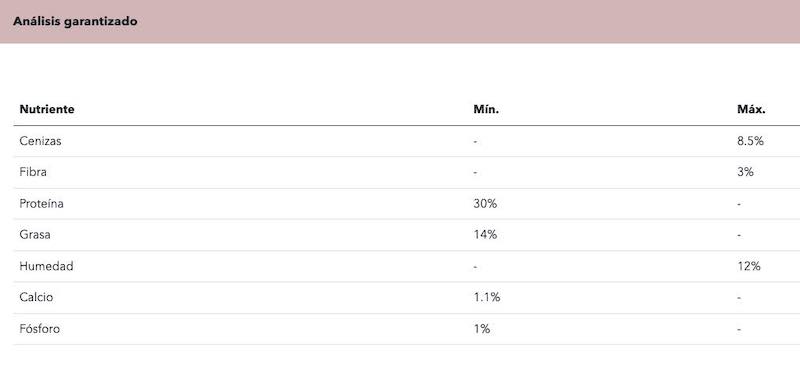The height and width of the screenshot is (367, 800).
Task: Click the dash in Proteína Máx. cell
Action: (739, 204)
